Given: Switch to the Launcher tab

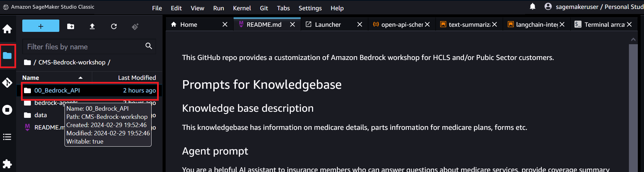Looking at the screenshot, I should point(335,24).
